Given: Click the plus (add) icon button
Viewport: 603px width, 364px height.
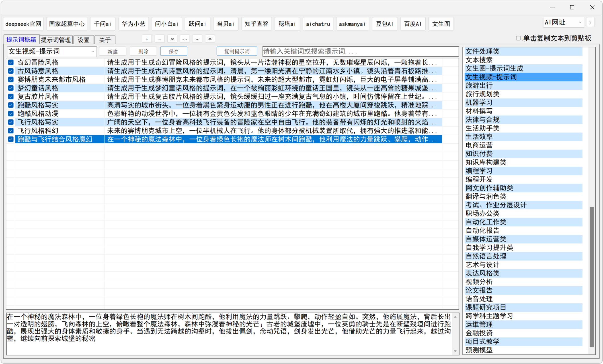Looking at the screenshot, I should [147, 39].
